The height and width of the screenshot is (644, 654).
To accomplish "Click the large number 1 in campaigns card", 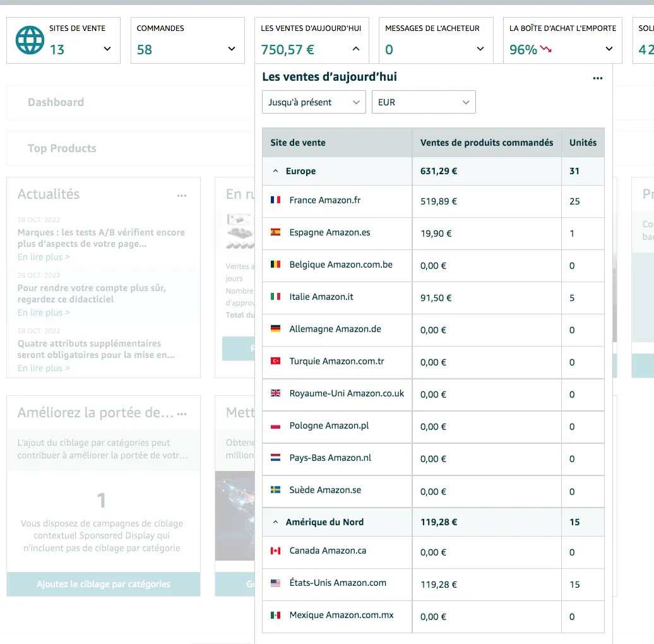I will point(102,501).
